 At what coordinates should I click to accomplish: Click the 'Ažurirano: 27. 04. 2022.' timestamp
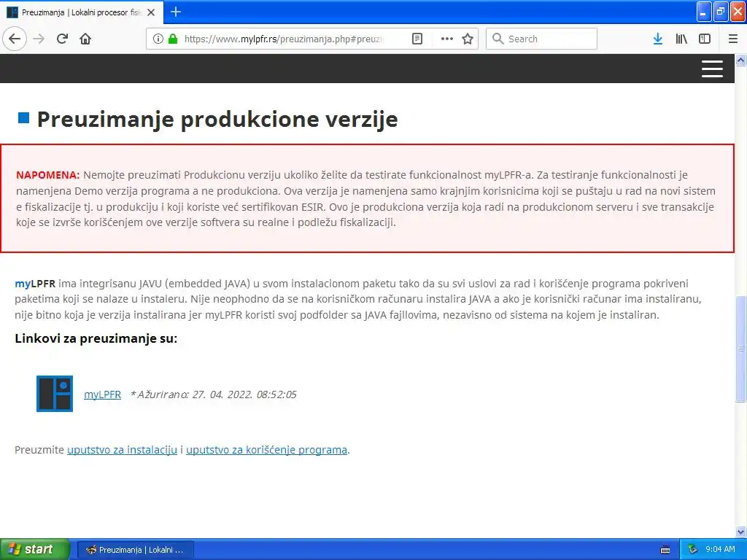(x=214, y=394)
